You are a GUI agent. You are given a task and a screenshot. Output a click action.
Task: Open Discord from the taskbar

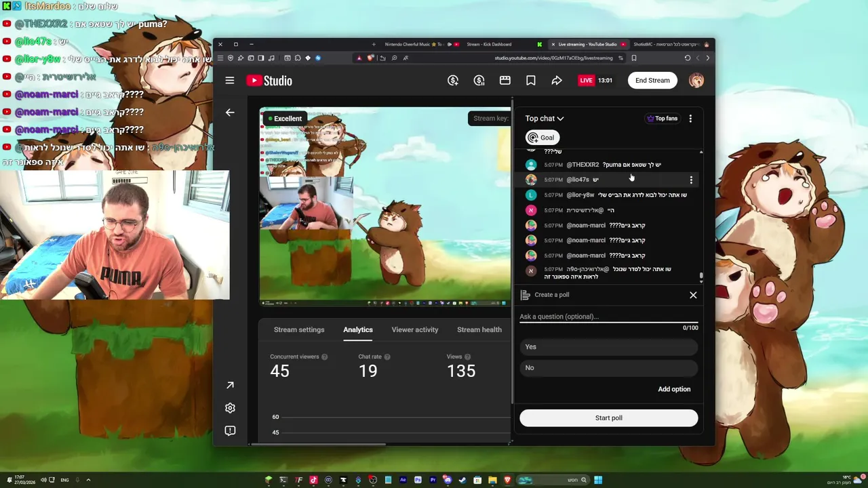click(x=447, y=480)
